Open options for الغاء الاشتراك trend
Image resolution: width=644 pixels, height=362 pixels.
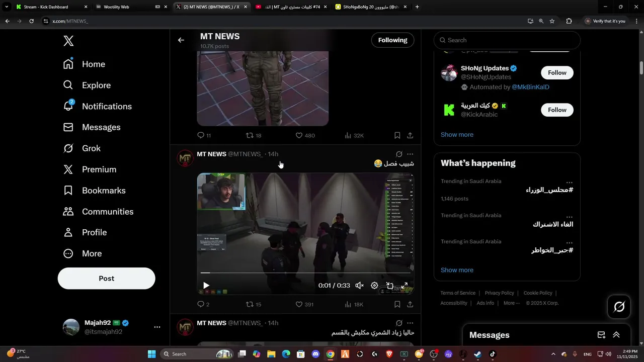569,216
